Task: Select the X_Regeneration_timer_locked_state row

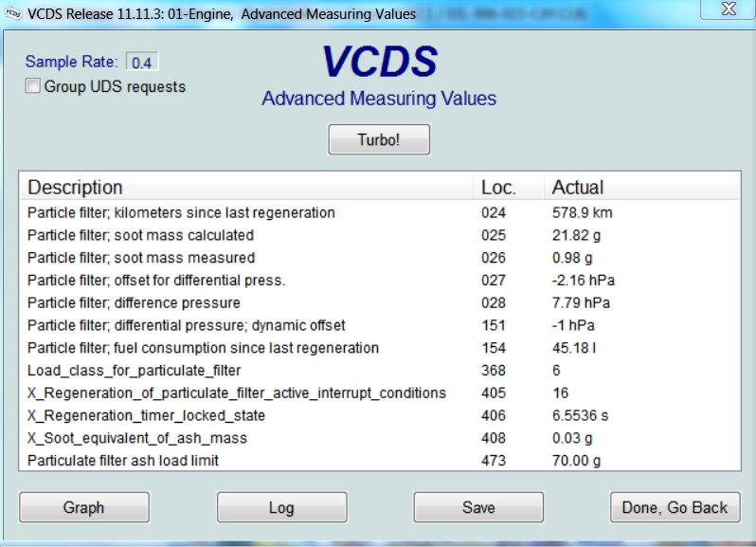Action: point(146,415)
